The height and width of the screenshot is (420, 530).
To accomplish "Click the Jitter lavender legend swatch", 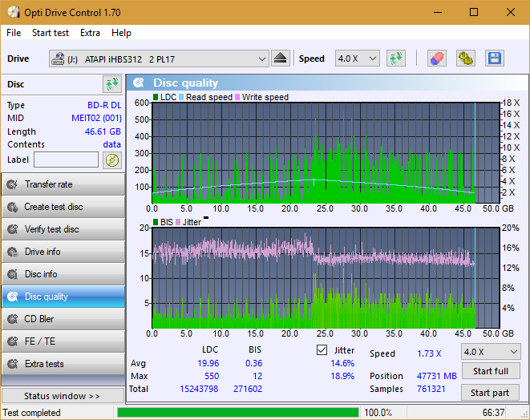I will click(x=178, y=222).
